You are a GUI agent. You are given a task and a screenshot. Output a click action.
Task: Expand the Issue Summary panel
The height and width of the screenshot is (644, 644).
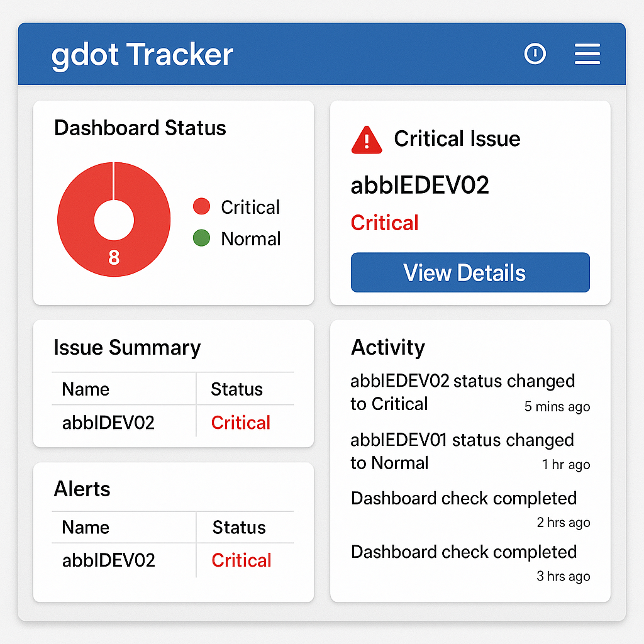click(x=128, y=347)
